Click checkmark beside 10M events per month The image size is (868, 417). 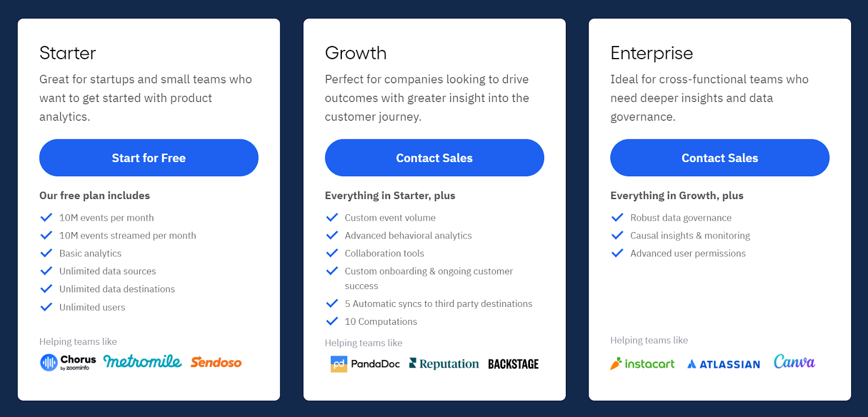[x=46, y=217]
